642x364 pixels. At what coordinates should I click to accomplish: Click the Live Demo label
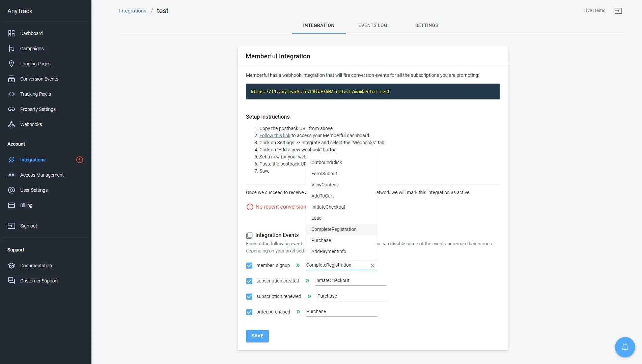(594, 10)
